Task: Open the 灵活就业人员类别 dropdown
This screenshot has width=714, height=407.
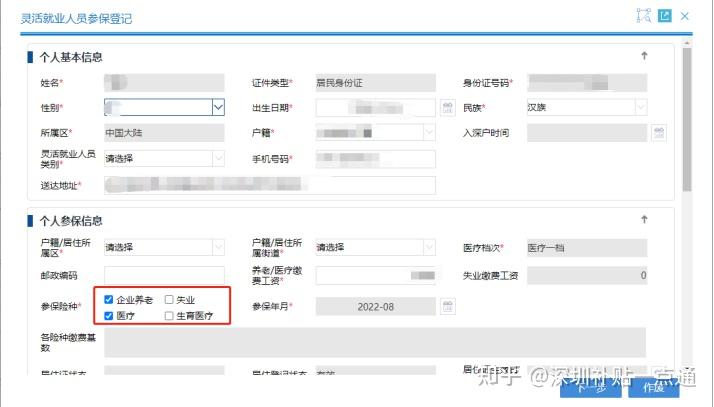Action: pyautogui.click(x=218, y=158)
